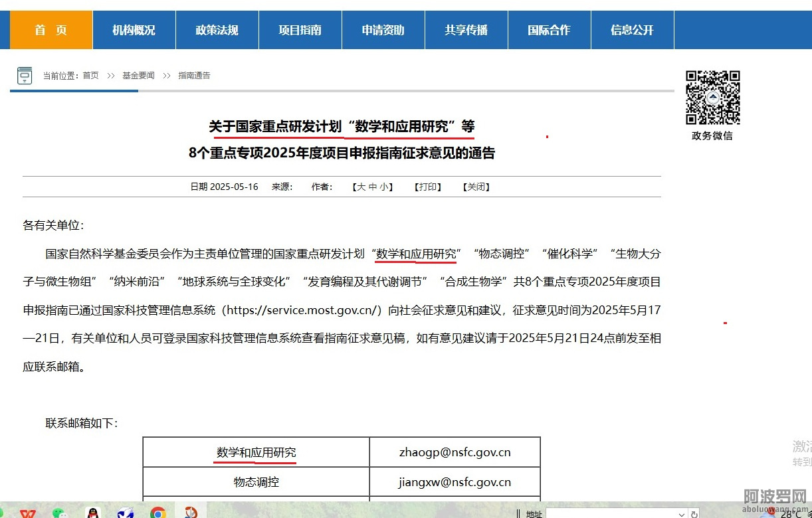Click into the taskbar 地址 input field
Viewport: 812px width, 518px height.
(x=611, y=514)
